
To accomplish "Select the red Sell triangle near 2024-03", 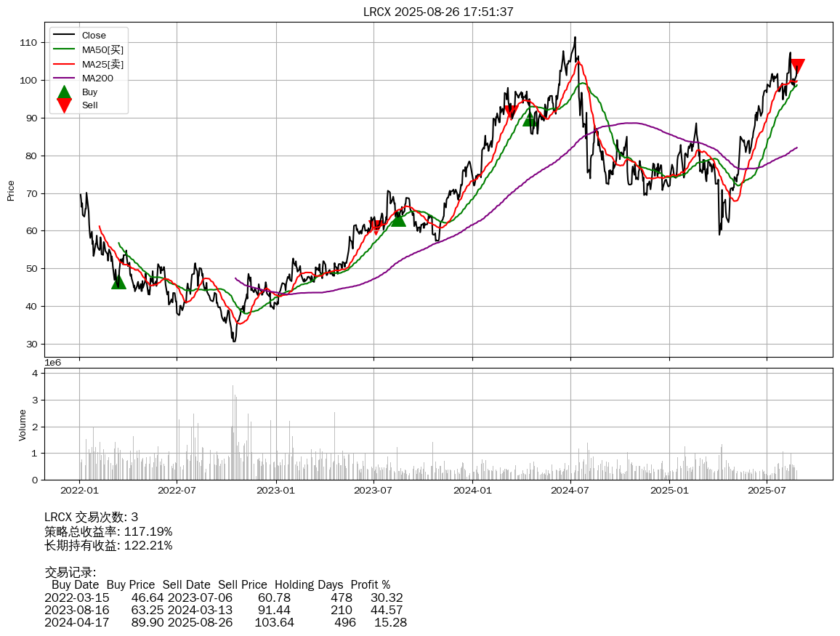I will point(512,112).
